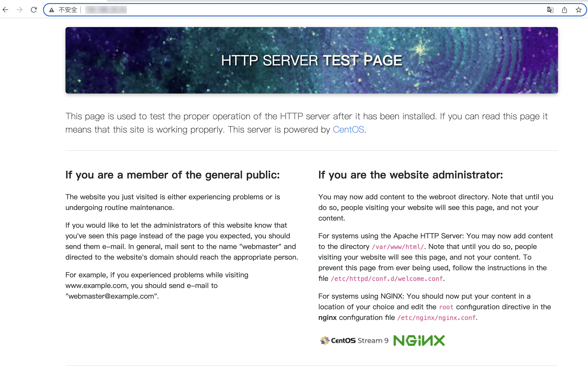Click the browser forward navigation arrow

[x=19, y=10]
